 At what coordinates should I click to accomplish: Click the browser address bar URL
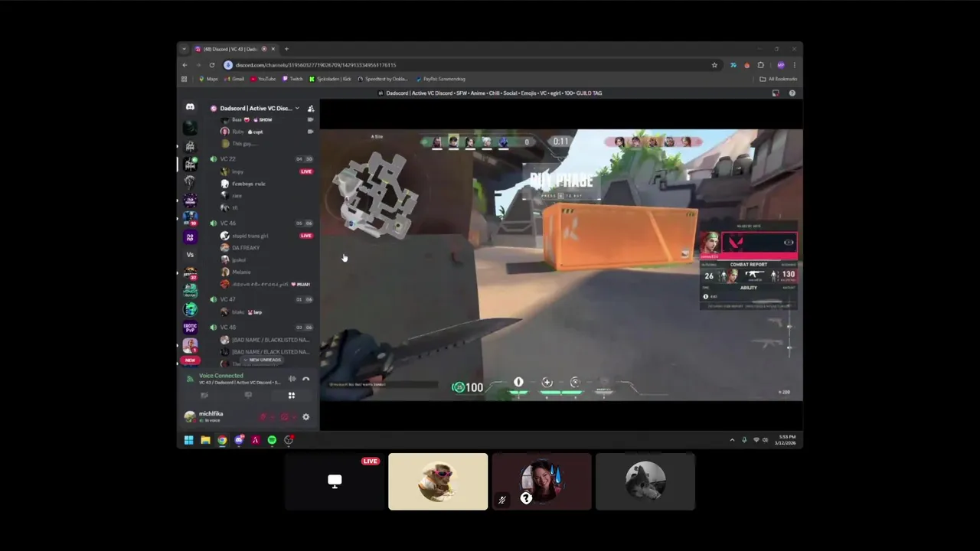(315, 65)
